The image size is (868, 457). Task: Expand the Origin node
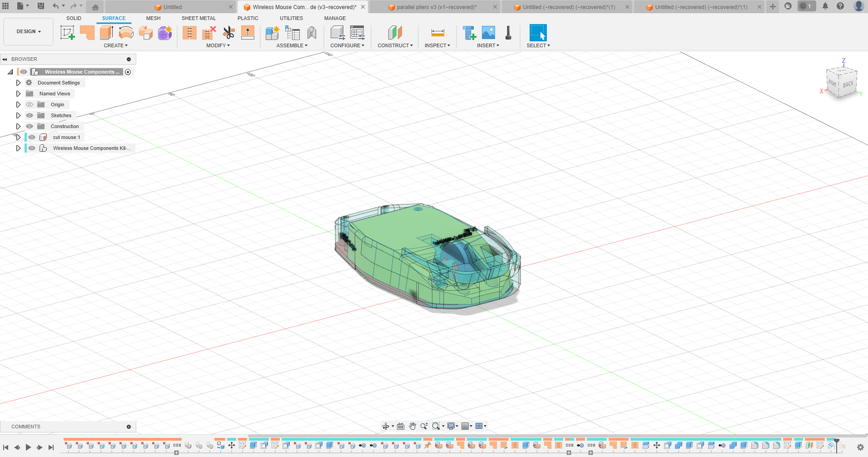pyautogui.click(x=18, y=104)
